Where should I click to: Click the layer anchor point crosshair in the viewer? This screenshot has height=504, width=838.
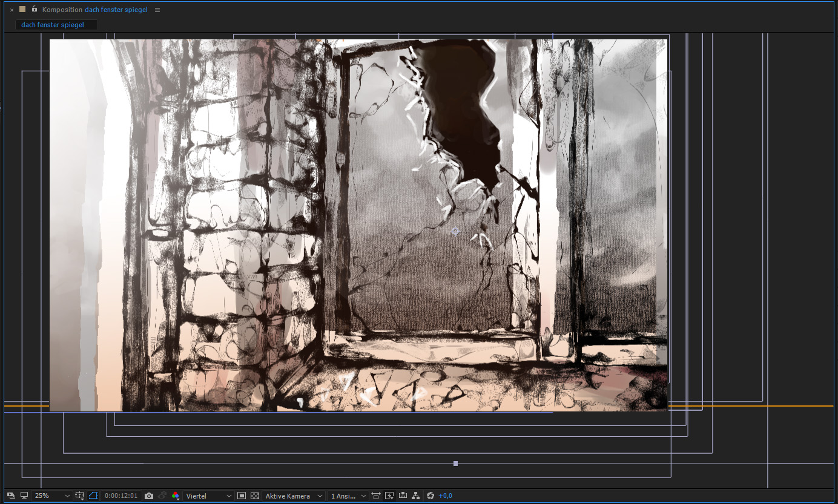(x=455, y=231)
